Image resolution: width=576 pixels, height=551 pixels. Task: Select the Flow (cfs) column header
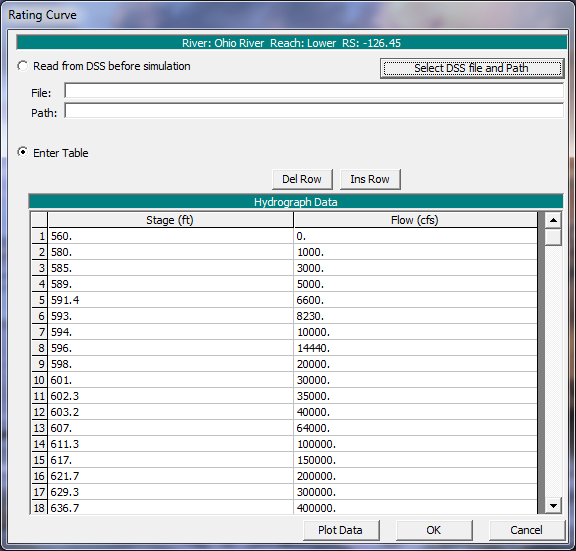pyautogui.click(x=415, y=220)
